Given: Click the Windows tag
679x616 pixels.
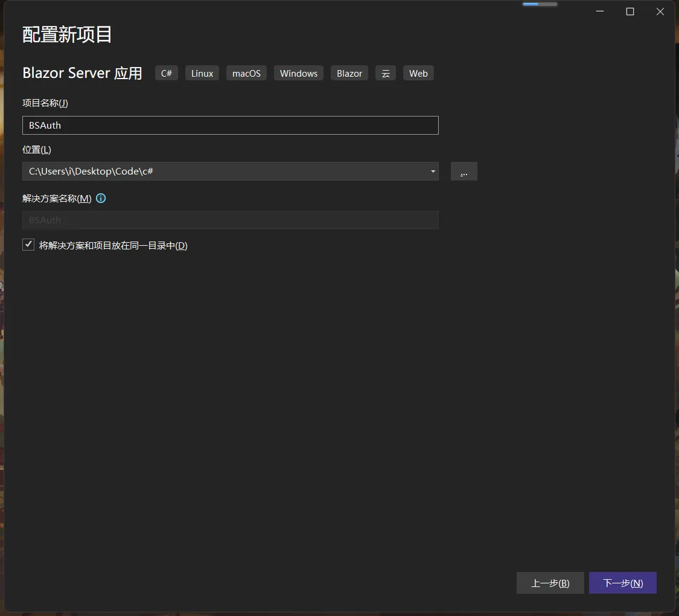Looking at the screenshot, I should pos(298,73).
